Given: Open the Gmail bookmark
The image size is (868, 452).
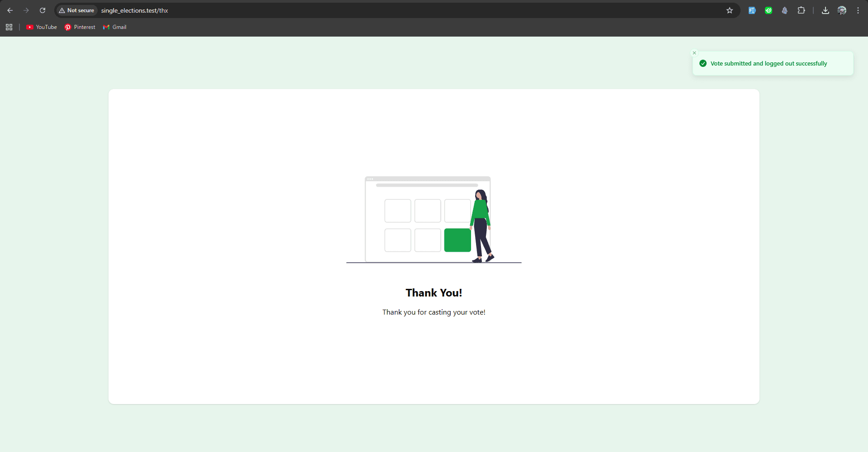Looking at the screenshot, I should pos(115,27).
